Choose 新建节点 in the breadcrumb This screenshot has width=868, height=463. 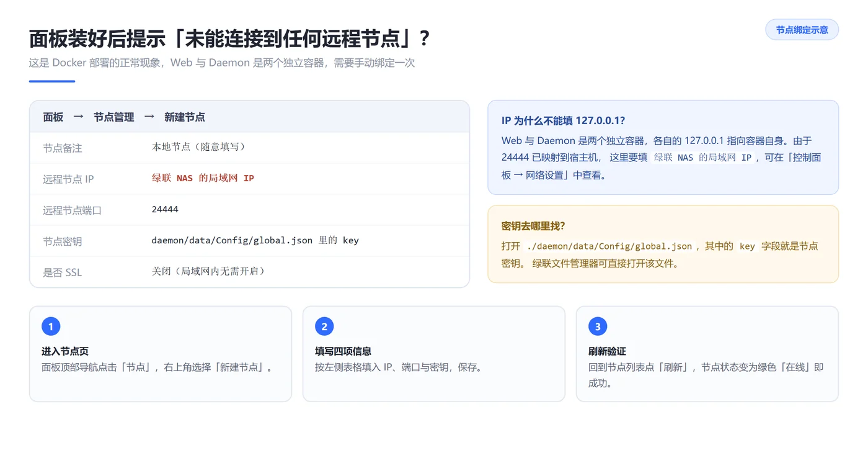pos(185,117)
